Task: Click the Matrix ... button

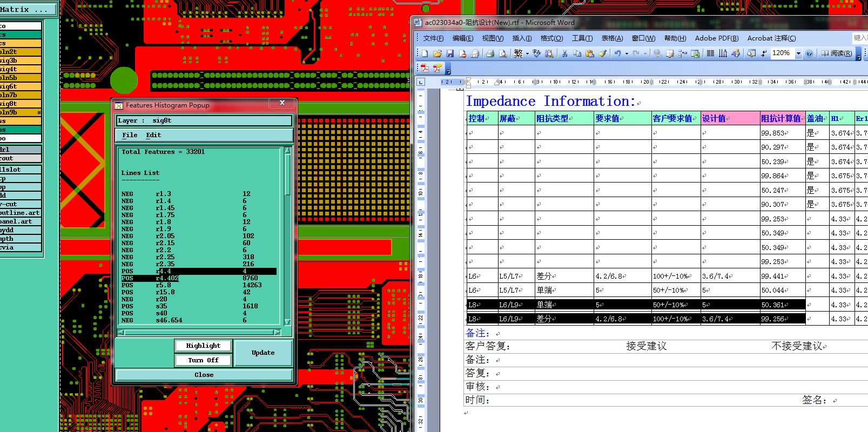Action: tap(27, 9)
